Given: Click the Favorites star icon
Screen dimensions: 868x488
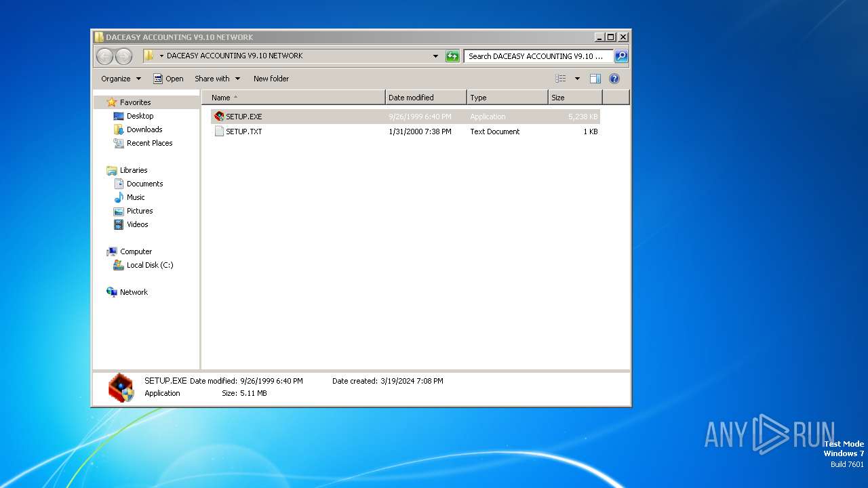Looking at the screenshot, I should click(112, 102).
